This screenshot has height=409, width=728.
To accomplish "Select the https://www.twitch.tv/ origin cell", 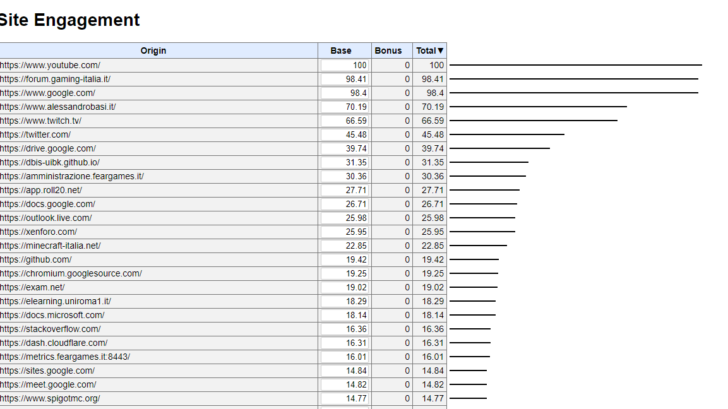I will click(158, 121).
